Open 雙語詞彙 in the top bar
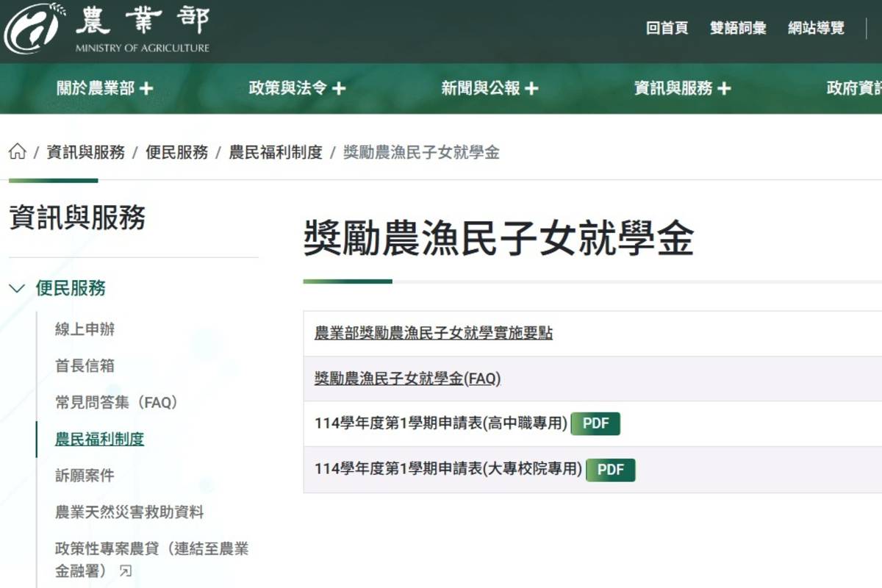This screenshot has height=588, width=882. (738, 28)
